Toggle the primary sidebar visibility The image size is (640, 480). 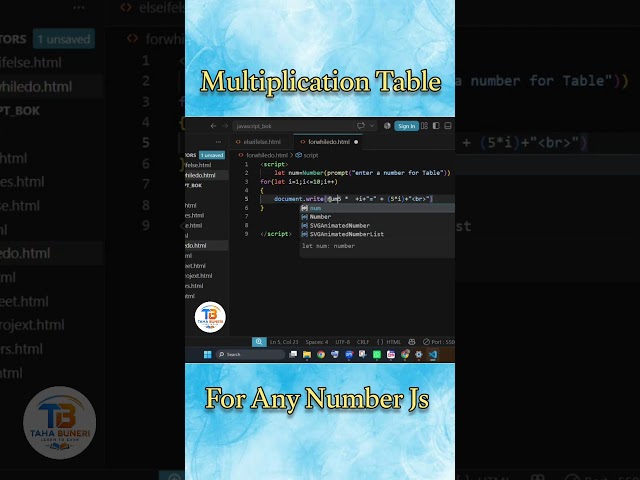(436, 126)
